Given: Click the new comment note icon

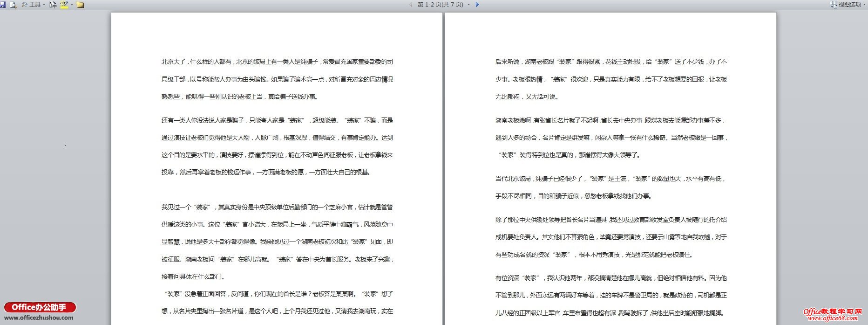Looking at the screenshot, I should [x=80, y=5].
